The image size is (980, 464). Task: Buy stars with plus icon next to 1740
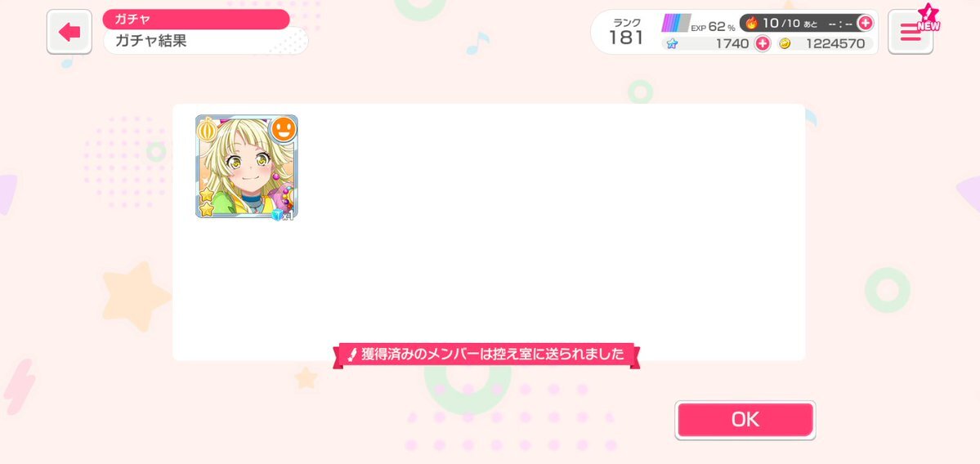763,44
